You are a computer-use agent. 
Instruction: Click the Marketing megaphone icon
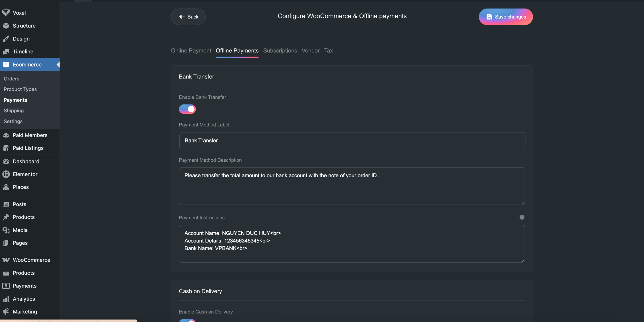[6, 312]
